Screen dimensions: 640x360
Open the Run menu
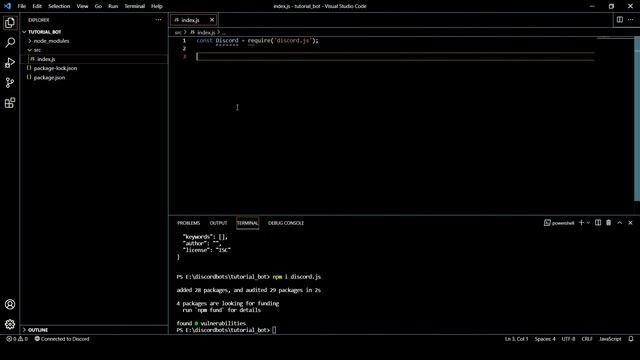pos(113,6)
